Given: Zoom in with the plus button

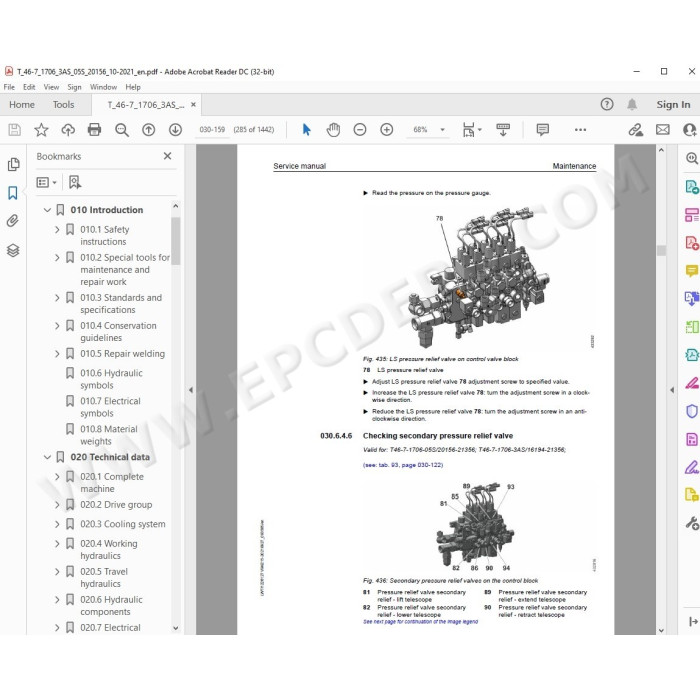Looking at the screenshot, I should coord(387,130).
